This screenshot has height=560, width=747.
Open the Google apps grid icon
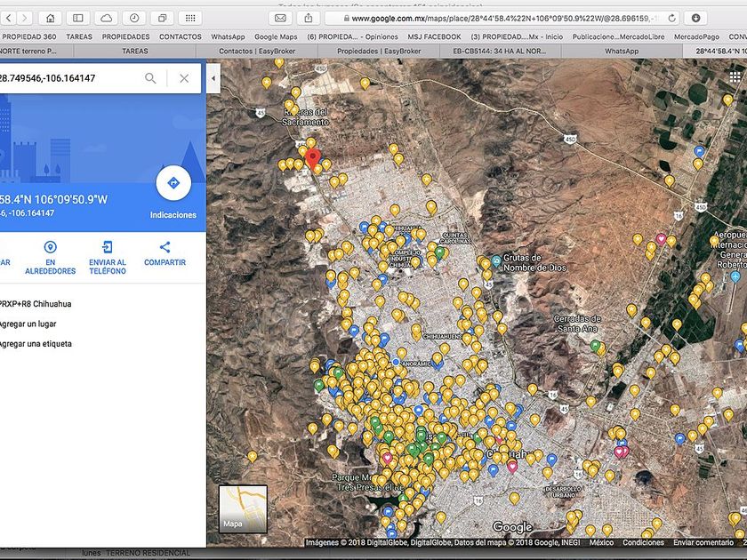point(735,76)
